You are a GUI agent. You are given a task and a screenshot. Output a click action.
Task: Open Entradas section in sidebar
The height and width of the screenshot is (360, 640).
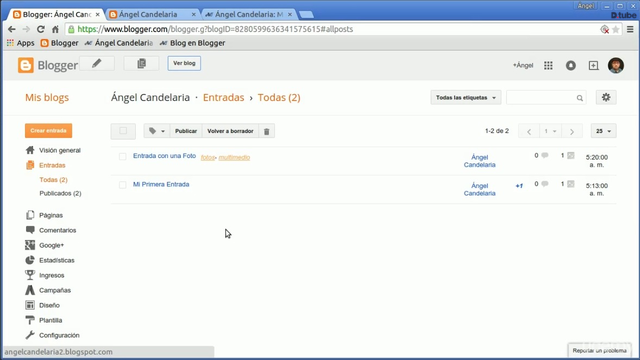click(x=45, y=165)
